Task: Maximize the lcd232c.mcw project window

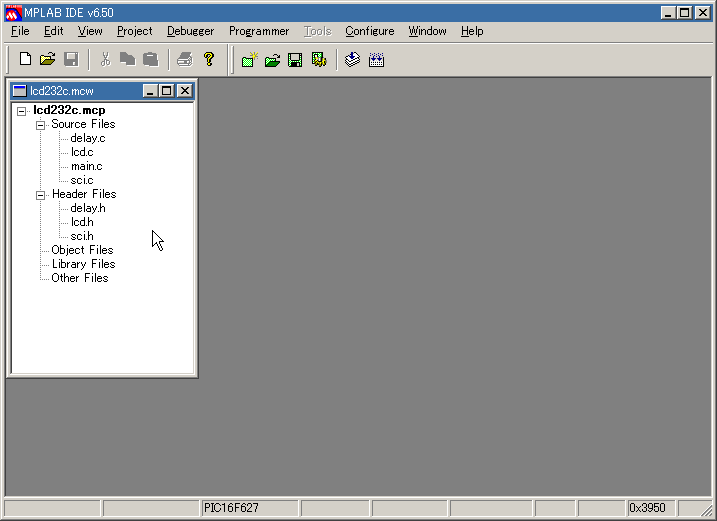Action: (166, 91)
